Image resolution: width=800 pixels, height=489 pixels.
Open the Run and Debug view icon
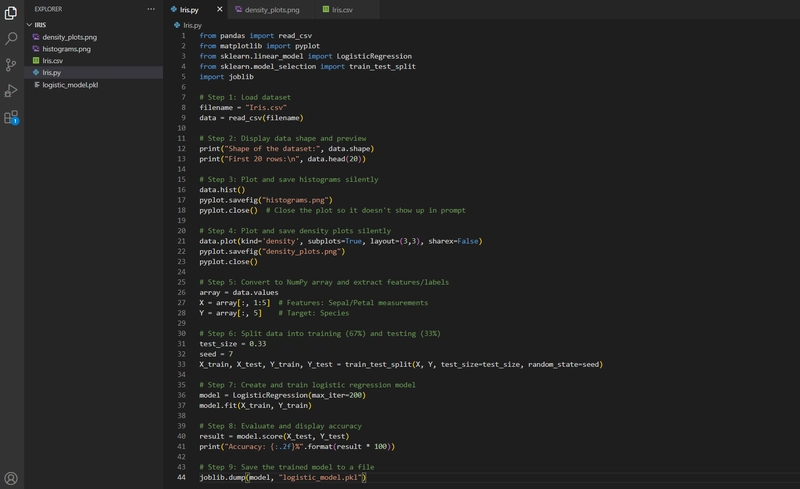click(x=11, y=91)
